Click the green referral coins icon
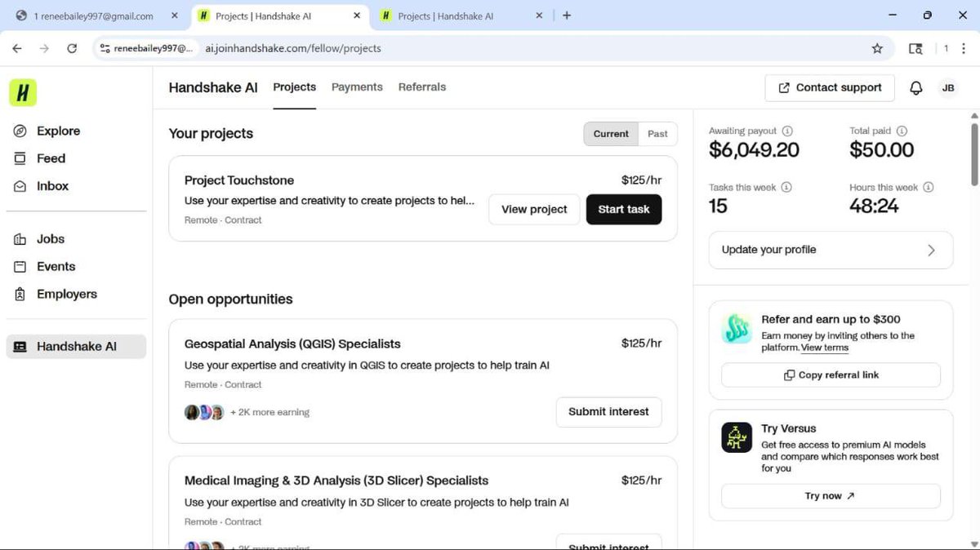Image resolution: width=980 pixels, height=550 pixels. click(737, 329)
